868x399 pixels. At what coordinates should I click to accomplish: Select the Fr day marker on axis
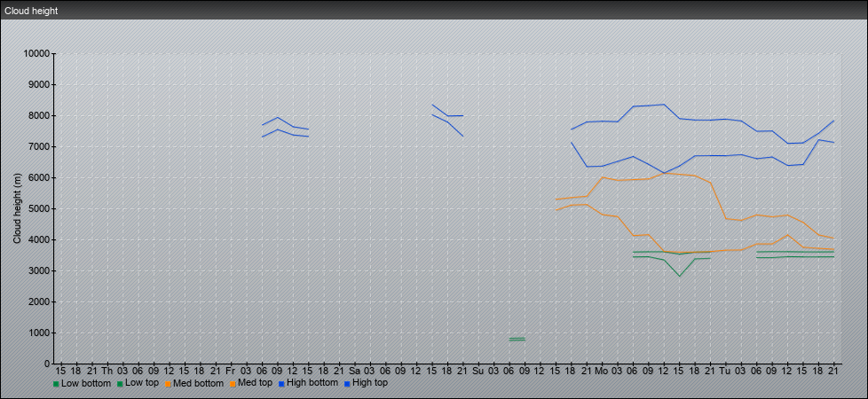coord(230,370)
